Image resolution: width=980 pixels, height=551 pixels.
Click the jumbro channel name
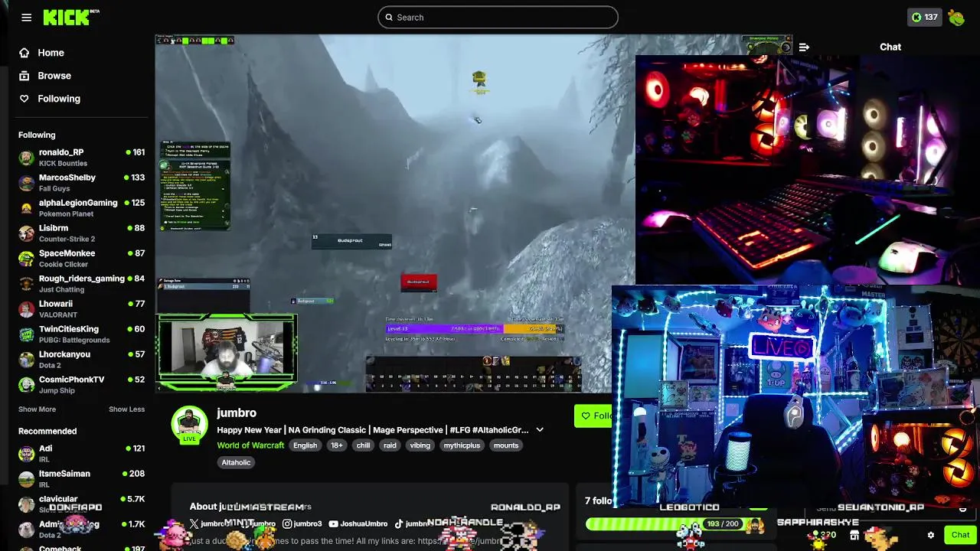(x=237, y=413)
